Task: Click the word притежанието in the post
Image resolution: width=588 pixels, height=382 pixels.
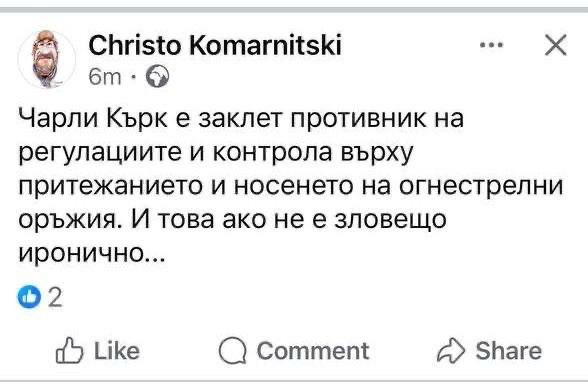Action: click(111, 186)
